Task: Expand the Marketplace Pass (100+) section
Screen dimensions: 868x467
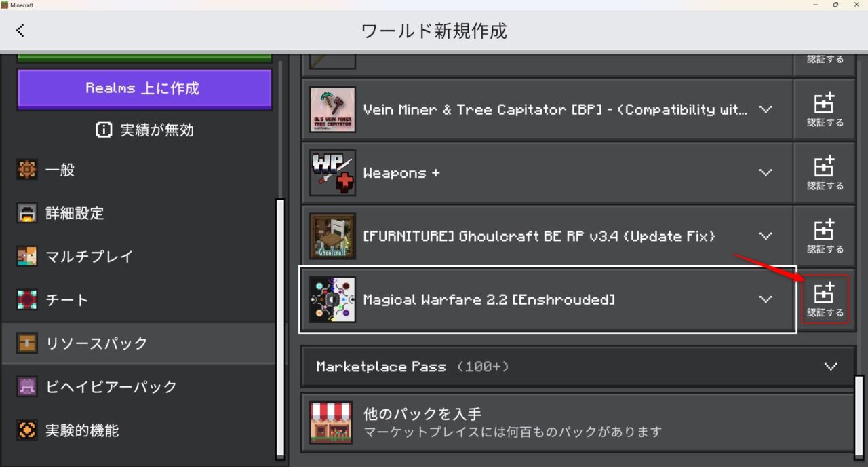Action: [x=831, y=367]
